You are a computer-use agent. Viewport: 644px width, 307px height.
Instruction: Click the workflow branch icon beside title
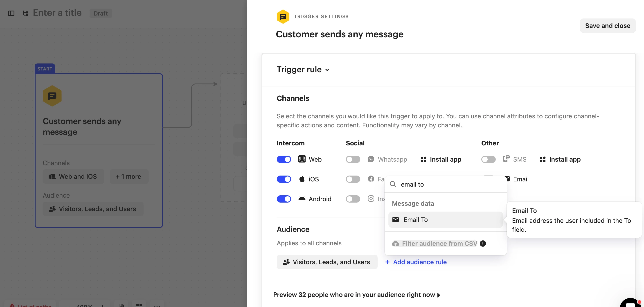(25, 13)
